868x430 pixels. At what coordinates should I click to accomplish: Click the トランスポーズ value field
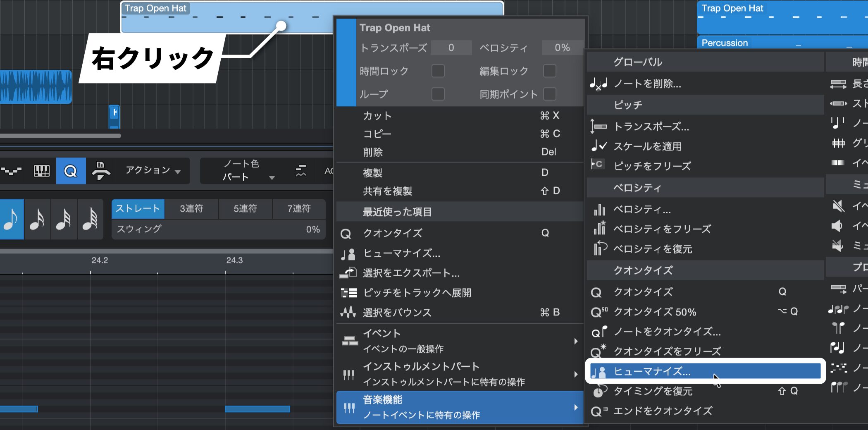click(451, 48)
